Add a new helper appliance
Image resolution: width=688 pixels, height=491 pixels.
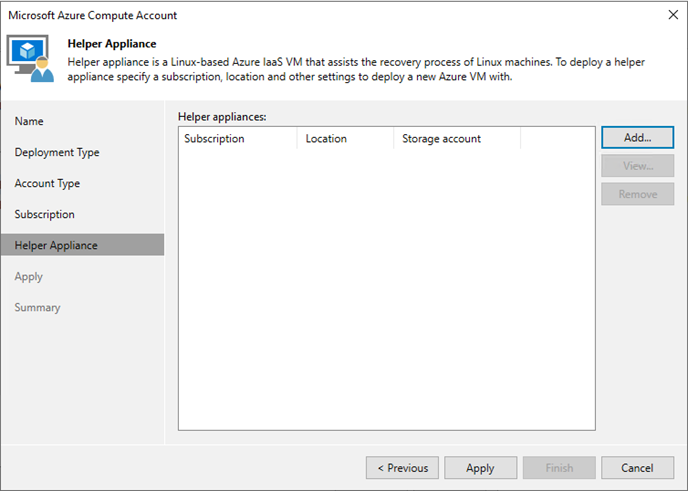[x=638, y=138]
